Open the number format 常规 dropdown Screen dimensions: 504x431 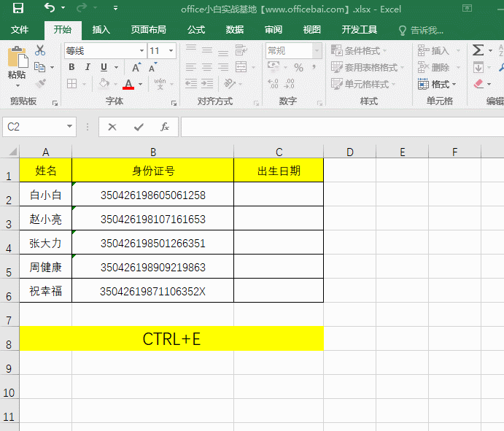point(317,51)
